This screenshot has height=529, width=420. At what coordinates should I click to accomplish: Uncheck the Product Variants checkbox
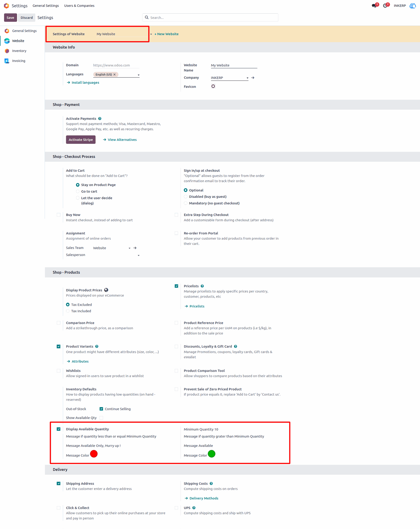[x=58, y=347]
